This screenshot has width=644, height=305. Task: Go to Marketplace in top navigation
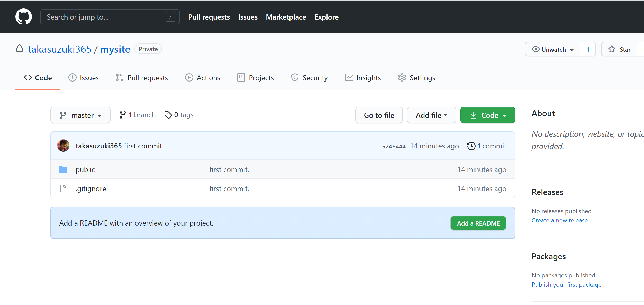pos(286,17)
